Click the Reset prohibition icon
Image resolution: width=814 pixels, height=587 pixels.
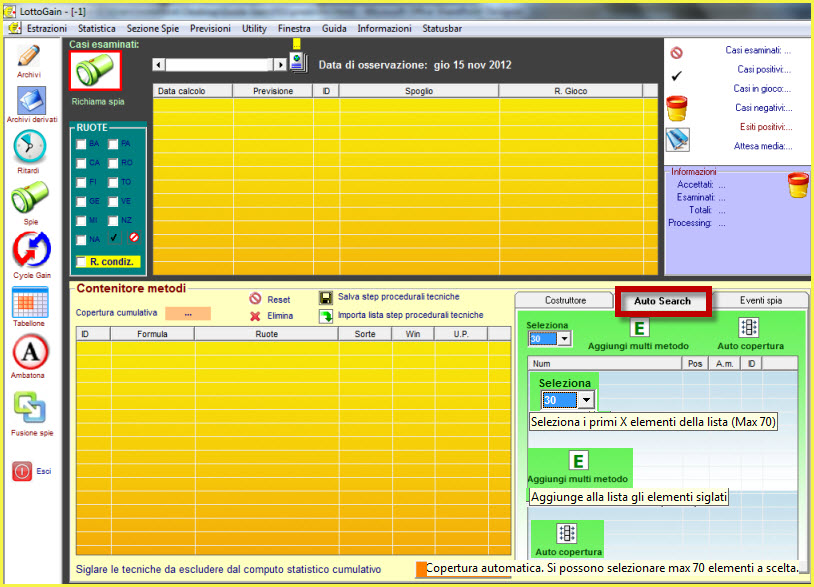coord(255,298)
